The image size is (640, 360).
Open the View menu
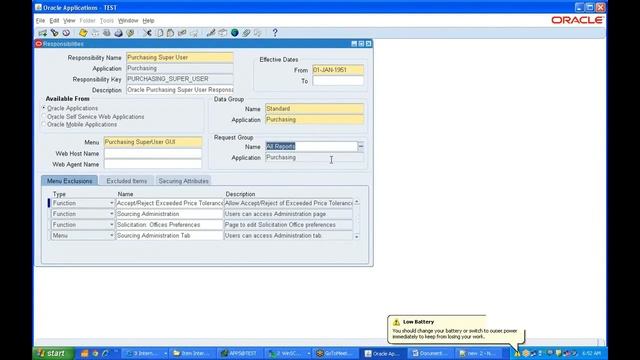coord(69,20)
